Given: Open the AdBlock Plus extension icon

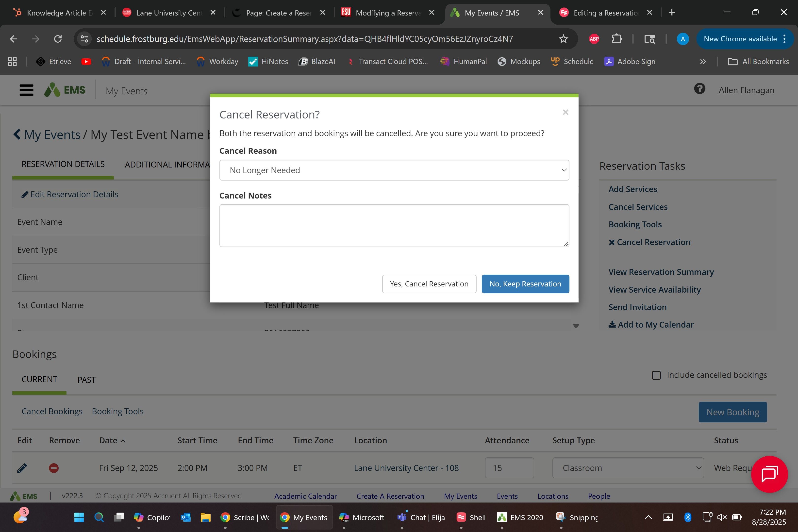Looking at the screenshot, I should (594, 39).
